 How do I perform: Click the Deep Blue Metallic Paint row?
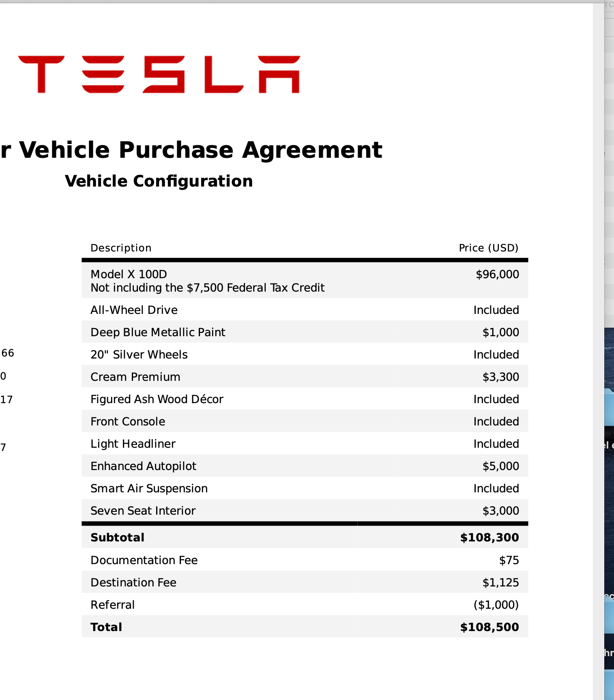point(158,332)
